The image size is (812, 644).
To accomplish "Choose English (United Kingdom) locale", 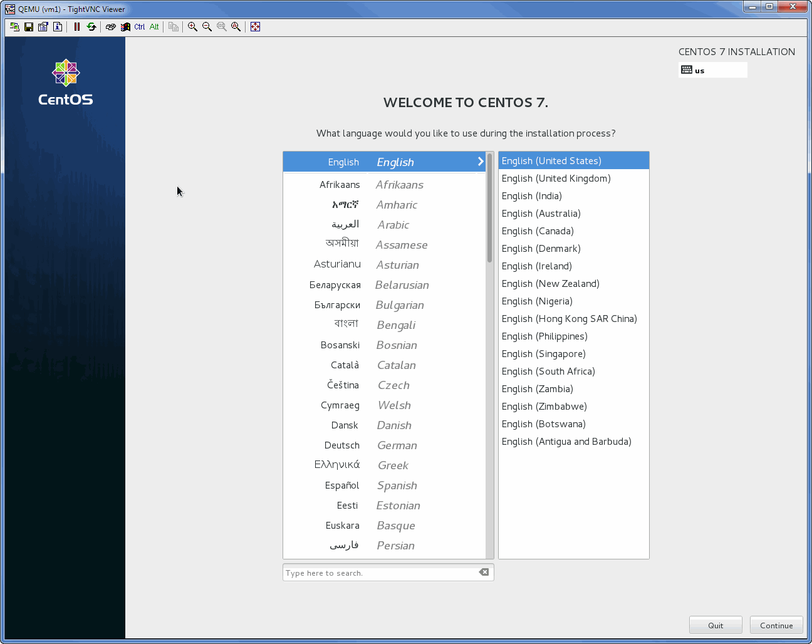I will 556,179.
